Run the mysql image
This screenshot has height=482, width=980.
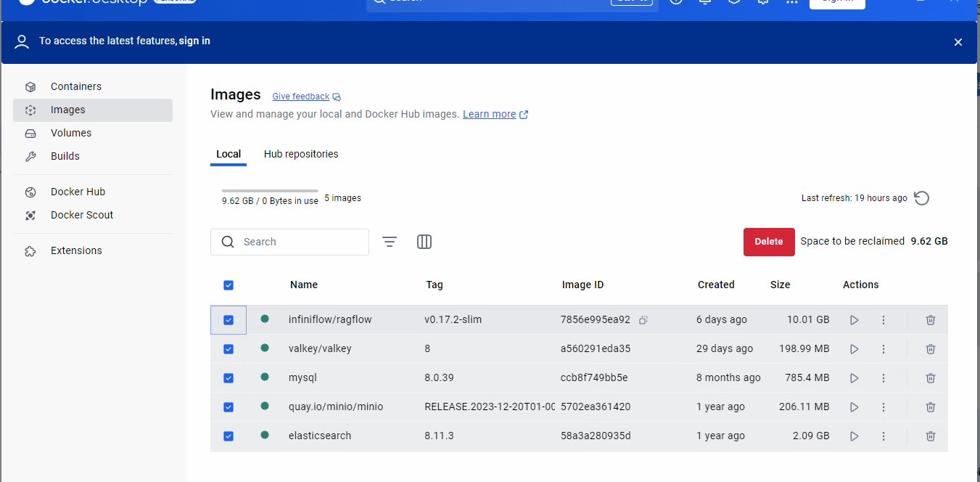854,378
